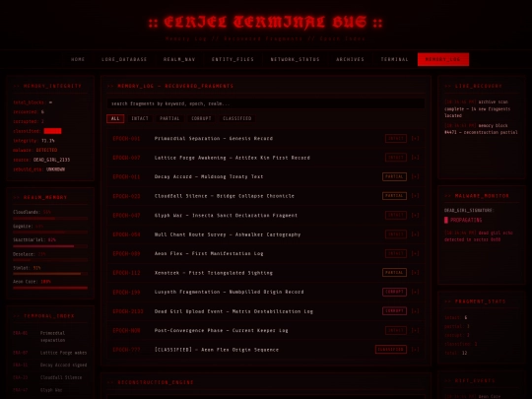
Task: Focus the search fragments input field
Action: point(266,103)
